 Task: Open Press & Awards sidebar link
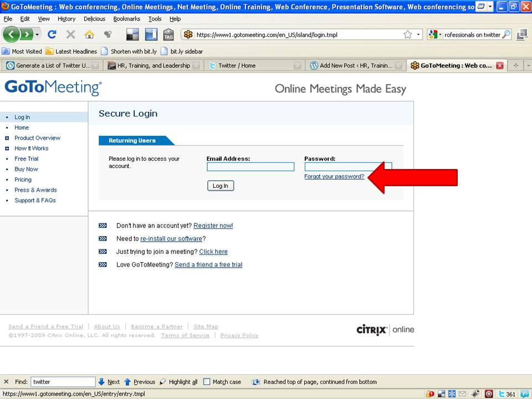[35, 190]
